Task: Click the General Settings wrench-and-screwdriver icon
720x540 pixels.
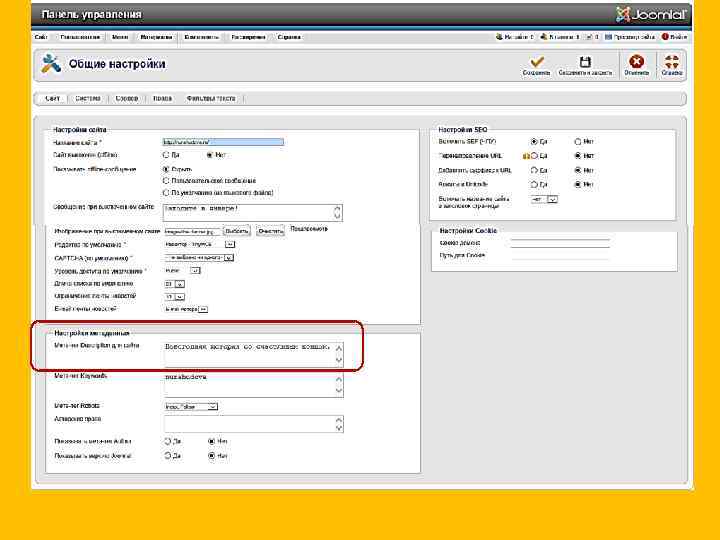Action: 51,64
